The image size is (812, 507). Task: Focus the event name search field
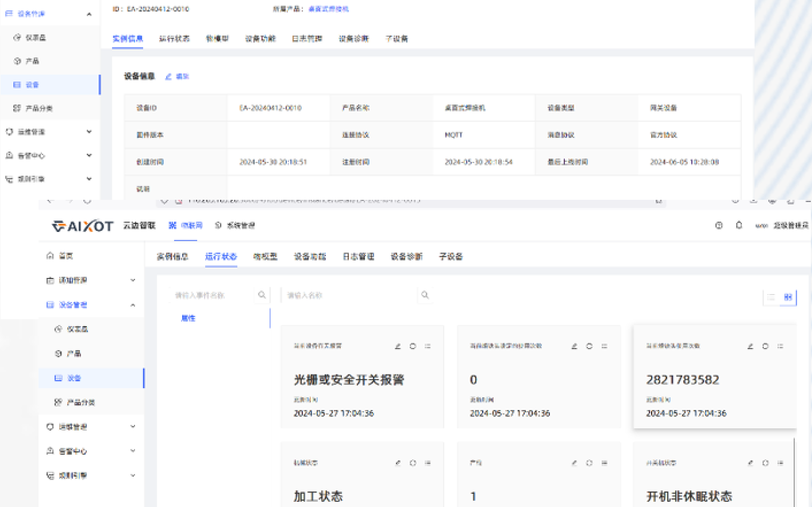pos(212,295)
